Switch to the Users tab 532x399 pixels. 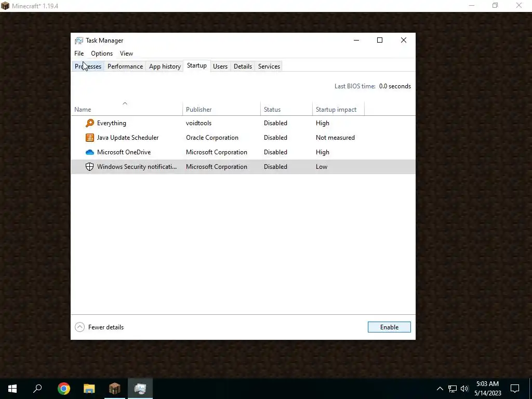click(x=220, y=66)
